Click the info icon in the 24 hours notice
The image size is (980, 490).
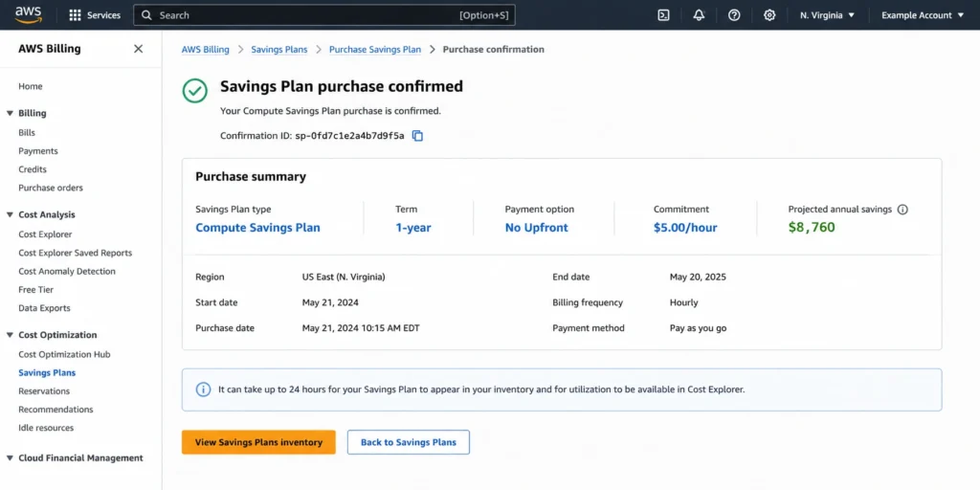pyautogui.click(x=203, y=390)
